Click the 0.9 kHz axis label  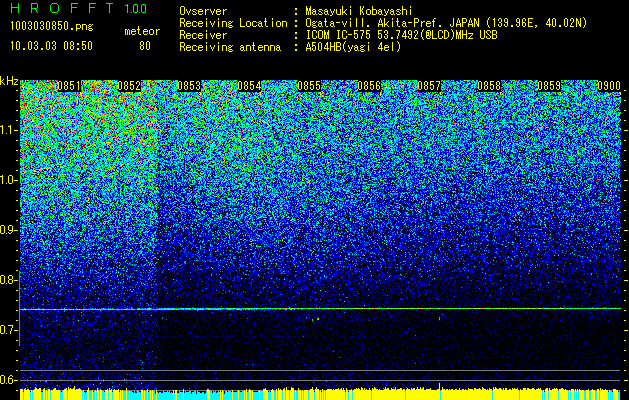(9, 230)
